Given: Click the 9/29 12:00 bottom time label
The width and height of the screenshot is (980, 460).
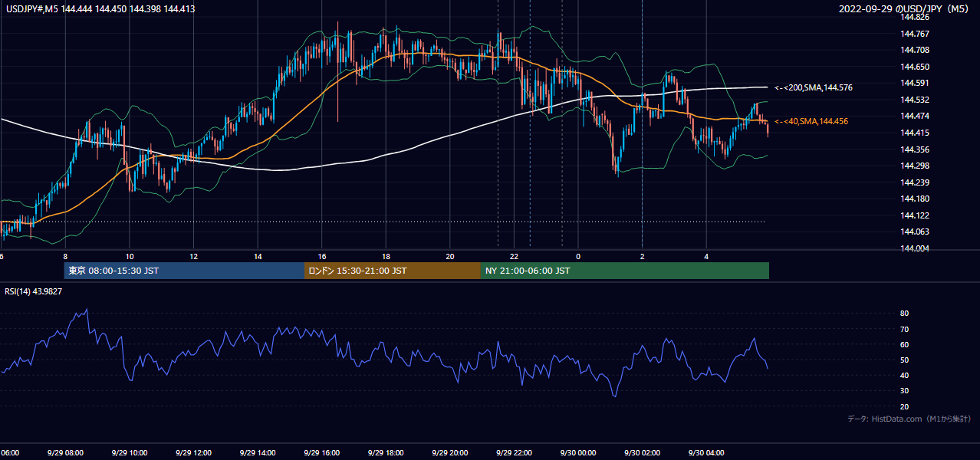Looking at the screenshot, I should point(193,453).
